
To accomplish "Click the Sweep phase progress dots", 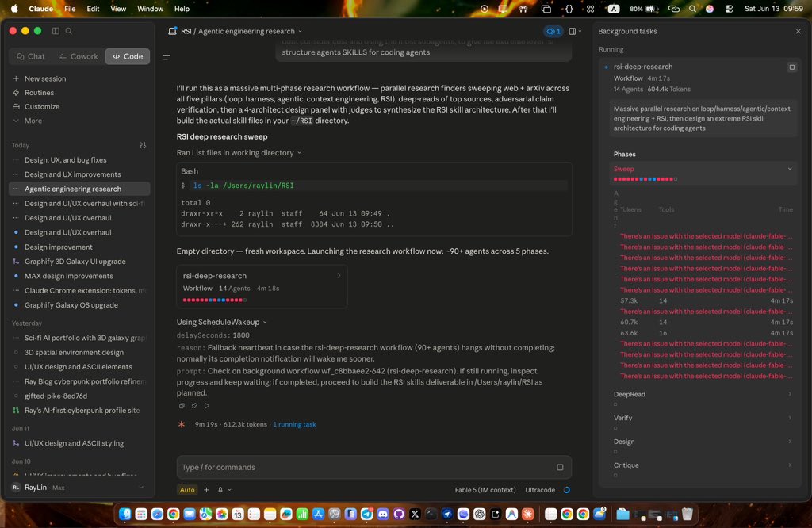I will [x=645, y=179].
